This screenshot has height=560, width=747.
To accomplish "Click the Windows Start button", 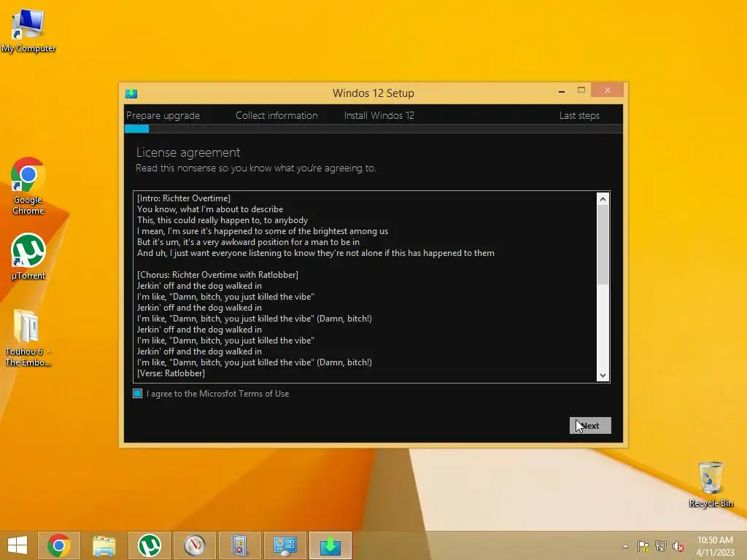I will pyautogui.click(x=18, y=545).
